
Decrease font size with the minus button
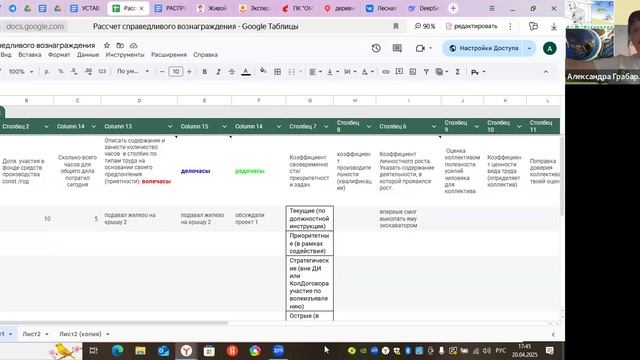(162, 72)
